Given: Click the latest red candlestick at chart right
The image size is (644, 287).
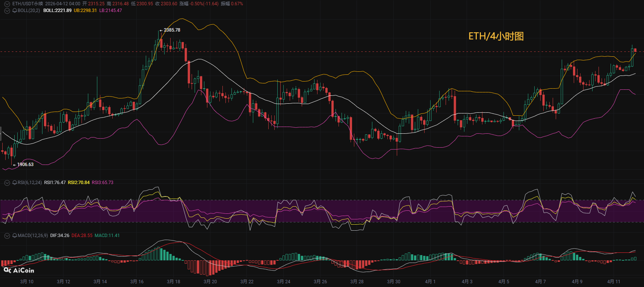Looking at the screenshot, I should (x=635, y=50).
